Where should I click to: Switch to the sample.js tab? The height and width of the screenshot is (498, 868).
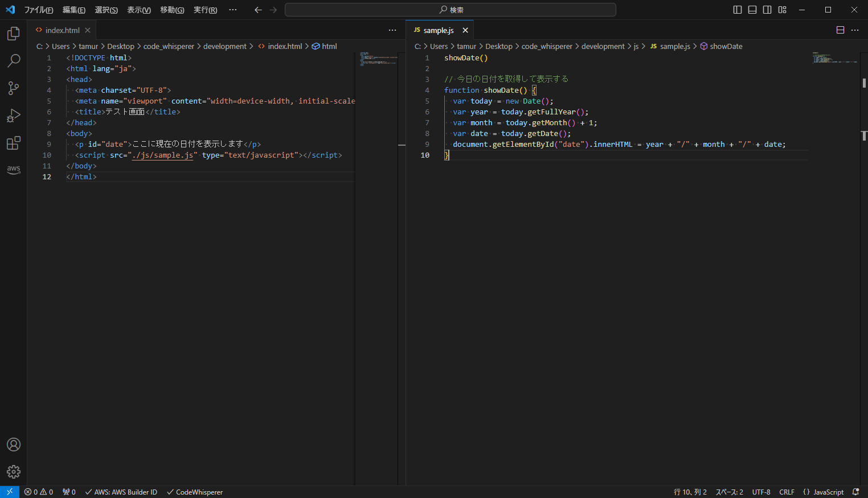439,30
